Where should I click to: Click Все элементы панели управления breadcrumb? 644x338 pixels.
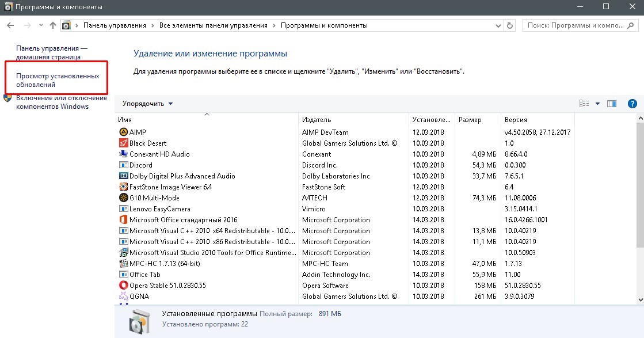[213, 25]
